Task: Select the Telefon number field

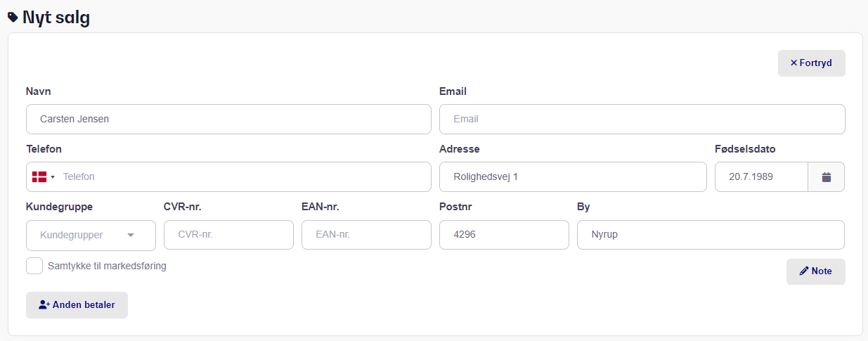Action: point(242,177)
